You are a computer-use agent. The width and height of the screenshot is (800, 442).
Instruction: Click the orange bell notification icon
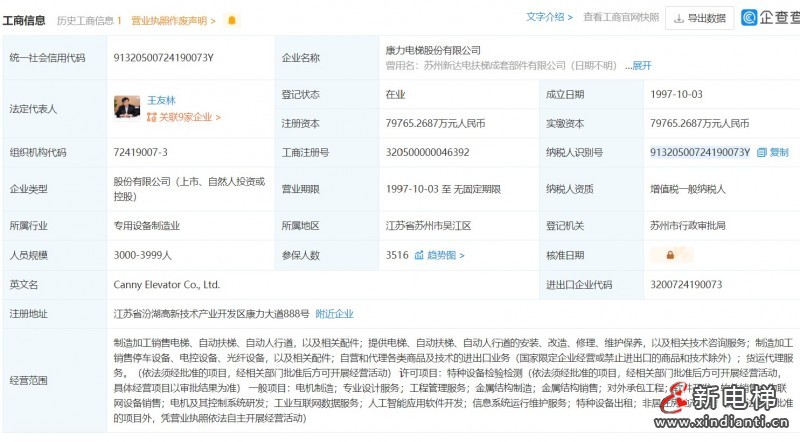tap(232, 20)
